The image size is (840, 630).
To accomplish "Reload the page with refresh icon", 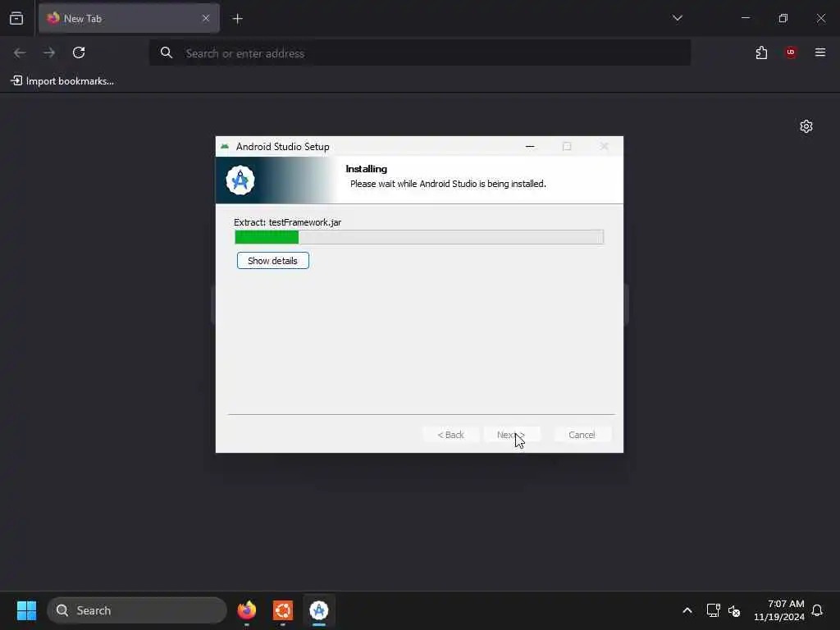I will click(79, 52).
